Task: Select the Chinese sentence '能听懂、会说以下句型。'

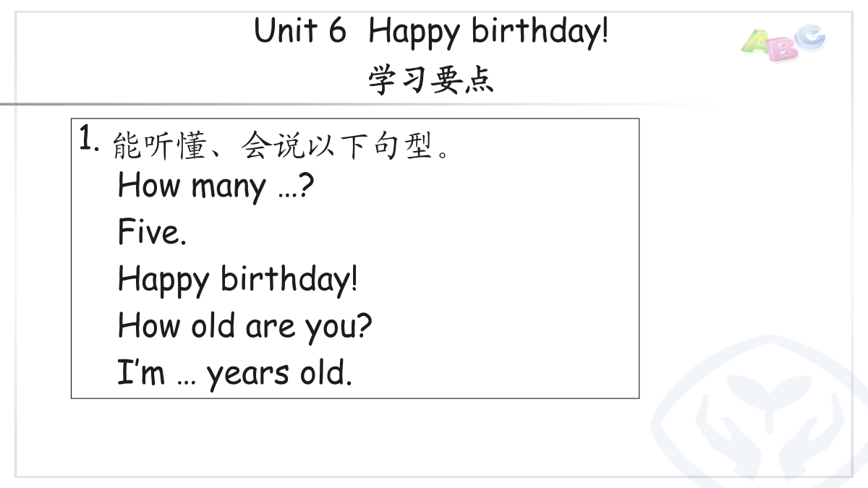Action: click(x=284, y=147)
